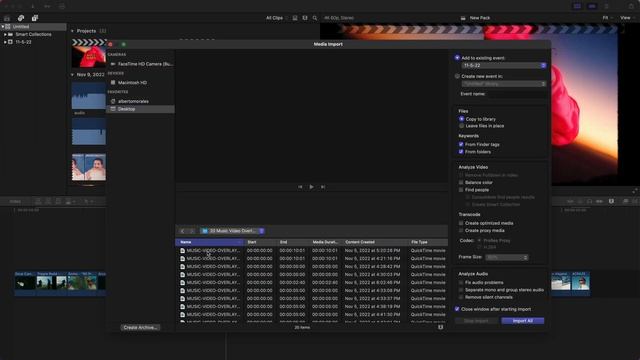Sort by Media Duration column header
The image size is (640, 360).
(326, 242)
